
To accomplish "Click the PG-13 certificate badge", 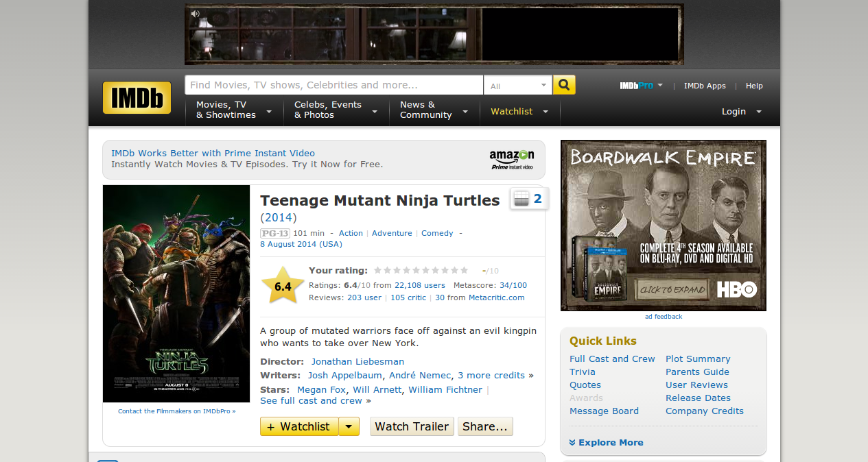I will [274, 233].
